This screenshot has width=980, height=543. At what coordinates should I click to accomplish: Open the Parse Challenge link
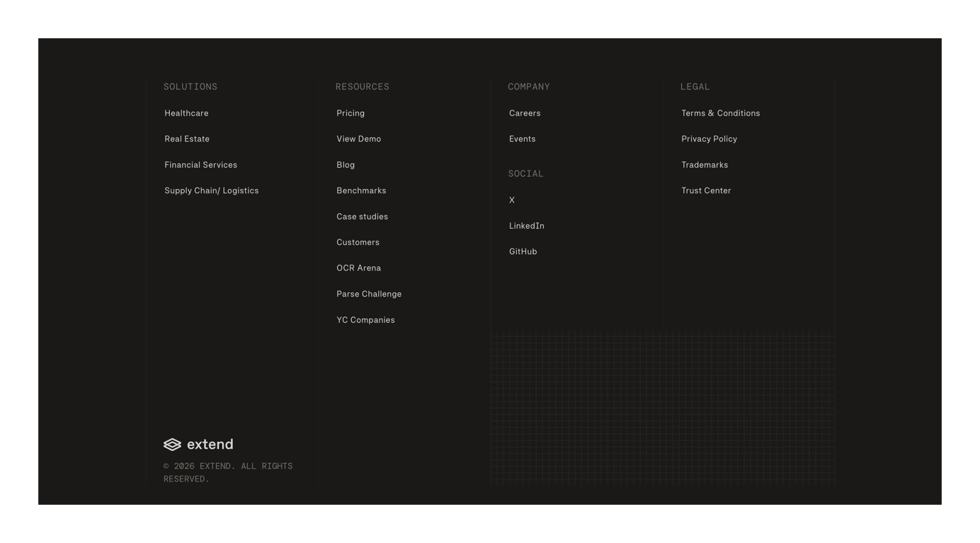coord(369,294)
